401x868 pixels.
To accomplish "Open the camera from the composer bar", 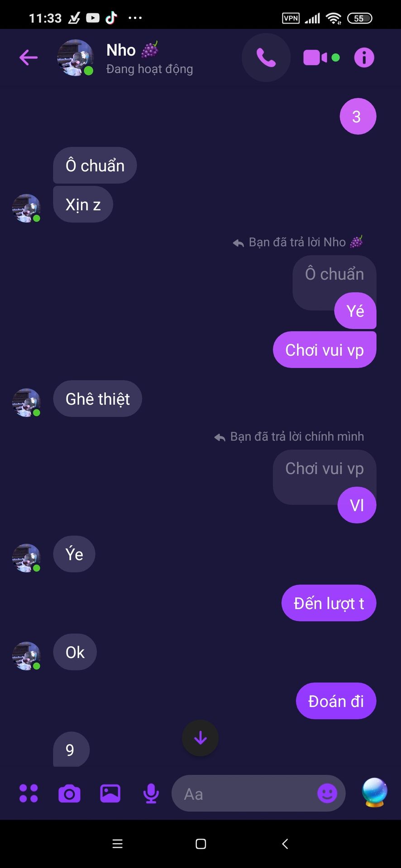I will pyautogui.click(x=69, y=793).
